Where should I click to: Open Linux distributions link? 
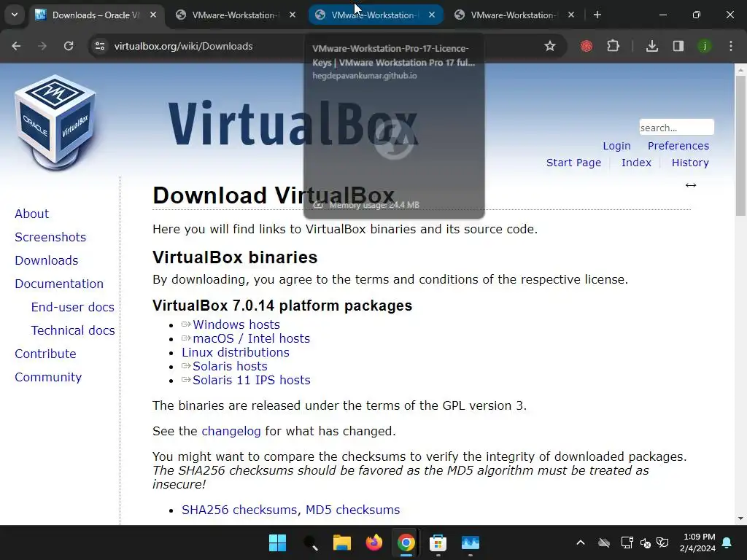click(236, 352)
